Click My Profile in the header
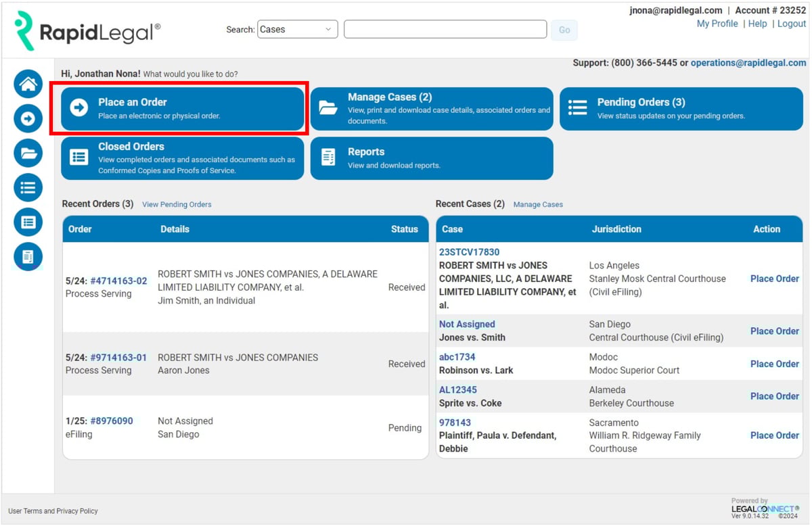Image resolution: width=812 pixels, height=526 pixels. coord(717,23)
